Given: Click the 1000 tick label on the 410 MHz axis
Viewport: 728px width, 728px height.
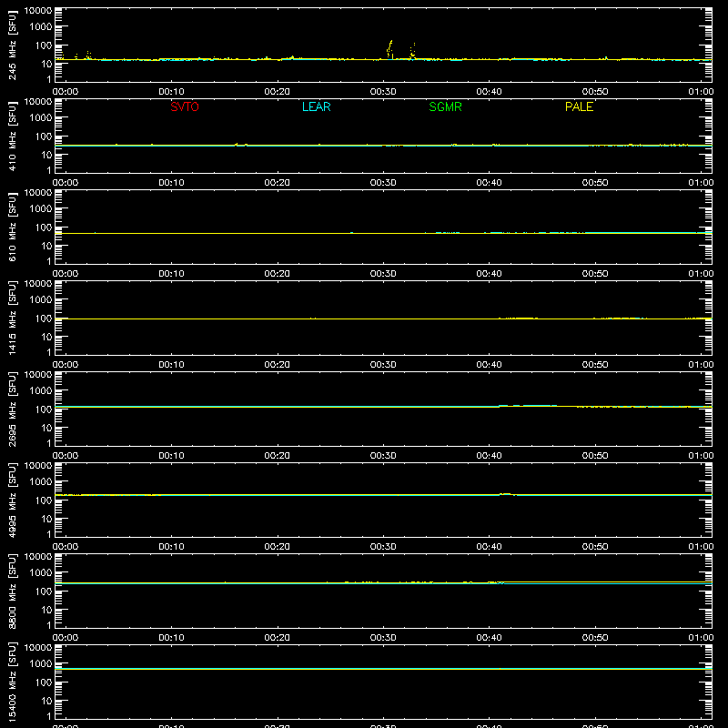Looking at the screenshot, I should click(41, 118).
